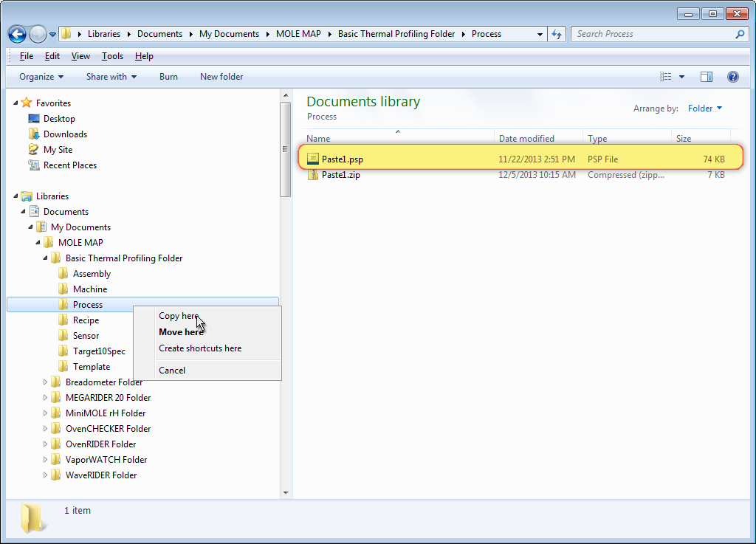756x544 pixels.
Task: Open the View menu
Action: pyautogui.click(x=80, y=56)
